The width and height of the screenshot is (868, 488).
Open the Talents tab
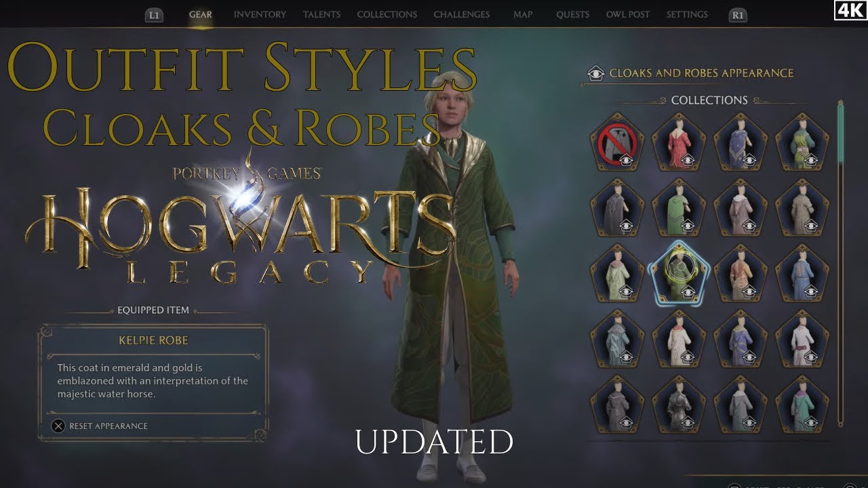pyautogui.click(x=321, y=14)
